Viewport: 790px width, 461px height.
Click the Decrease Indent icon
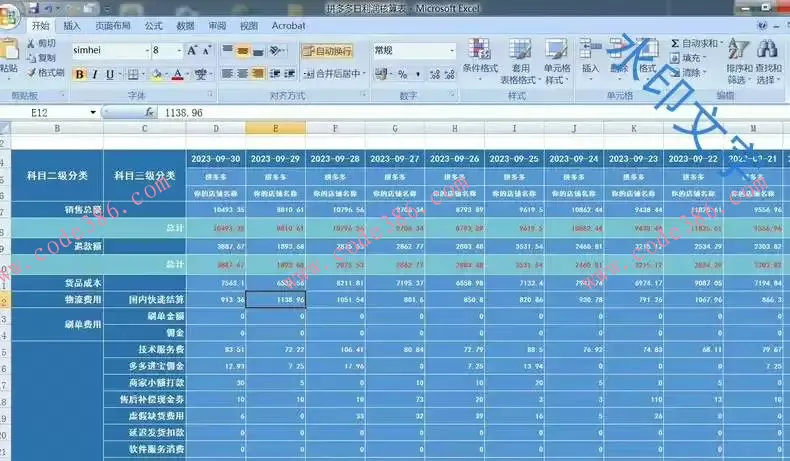coord(275,74)
